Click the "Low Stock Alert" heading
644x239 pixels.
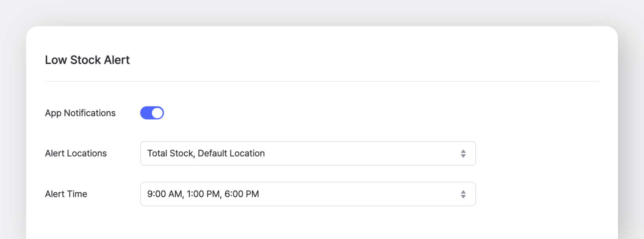87,60
